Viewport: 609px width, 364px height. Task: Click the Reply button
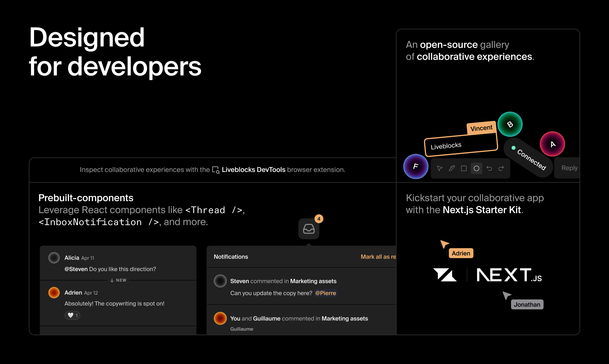click(567, 168)
